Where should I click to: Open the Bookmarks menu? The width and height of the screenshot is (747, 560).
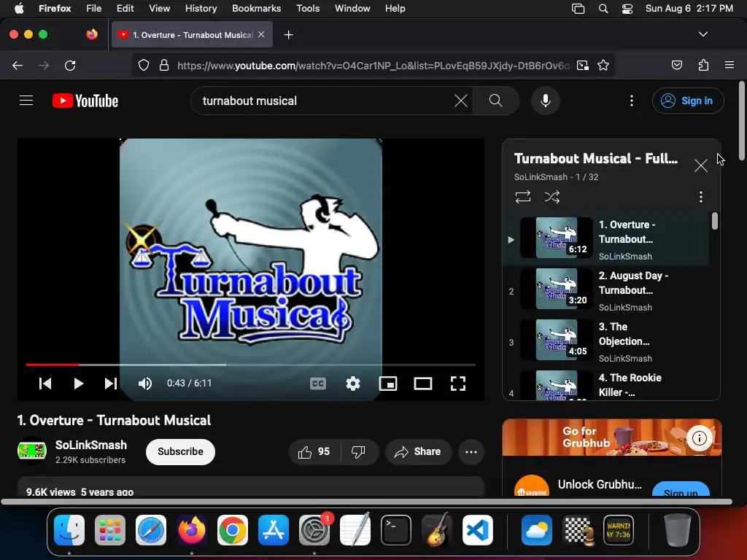coord(256,8)
